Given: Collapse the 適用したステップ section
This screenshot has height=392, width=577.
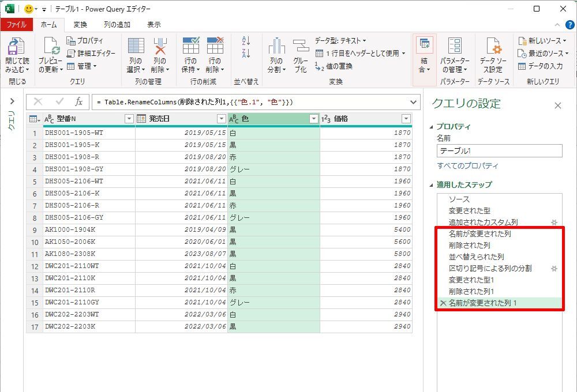Looking at the screenshot, I should (x=432, y=185).
